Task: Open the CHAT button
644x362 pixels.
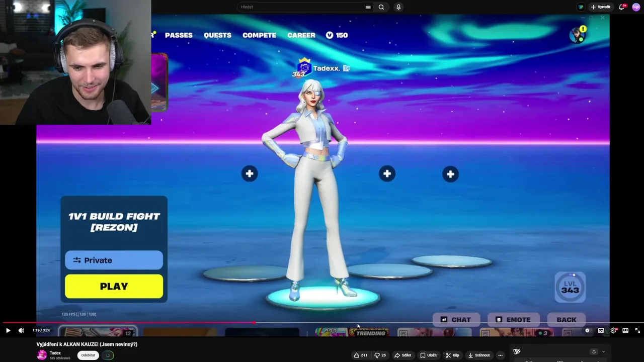Action: pos(456,320)
